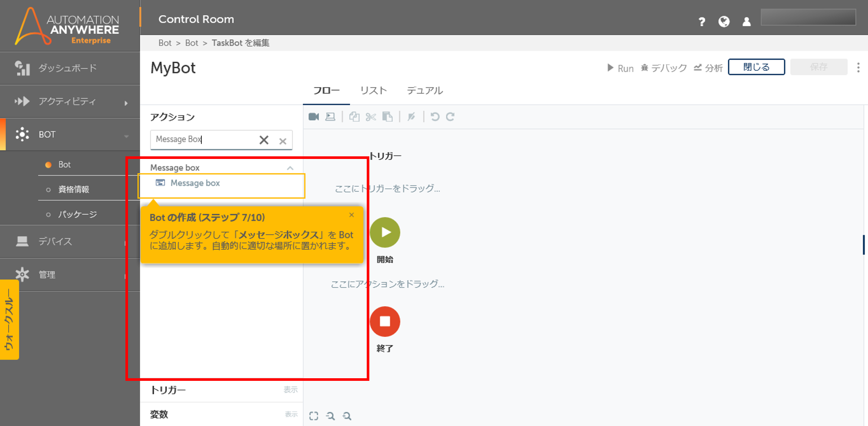Click the 保存 button
Viewport: 868px width, 426px height.
pos(819,67)
